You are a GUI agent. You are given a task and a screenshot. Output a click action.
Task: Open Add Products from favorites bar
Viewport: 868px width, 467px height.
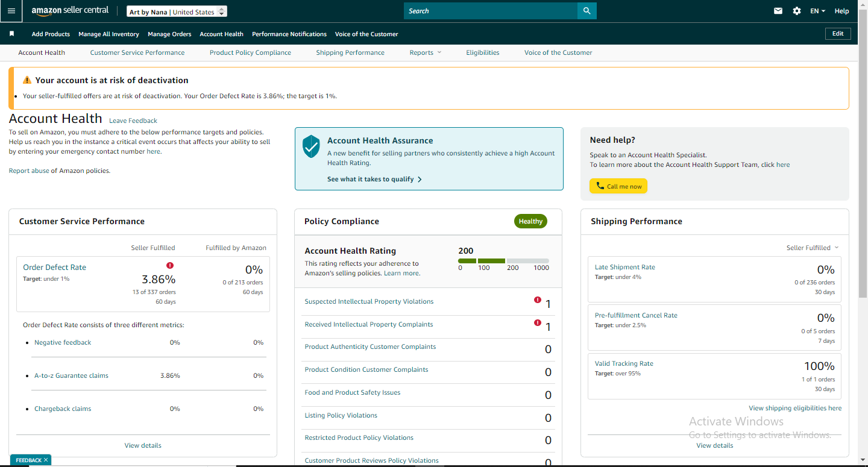point(51,34)
